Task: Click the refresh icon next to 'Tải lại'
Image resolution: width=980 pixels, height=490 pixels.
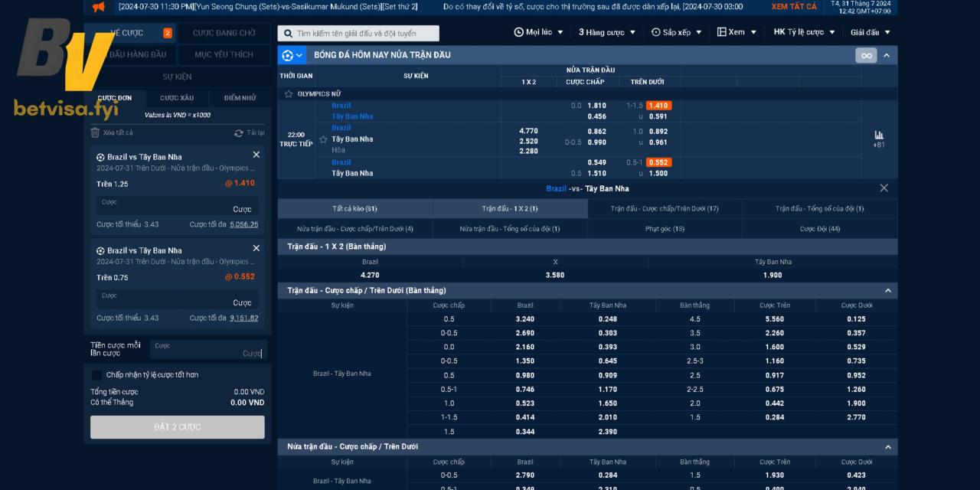Action: (x=239, y=132)
